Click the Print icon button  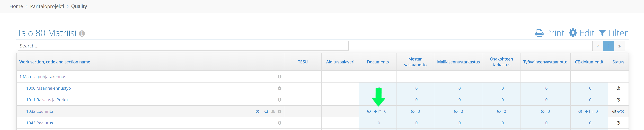550,33
